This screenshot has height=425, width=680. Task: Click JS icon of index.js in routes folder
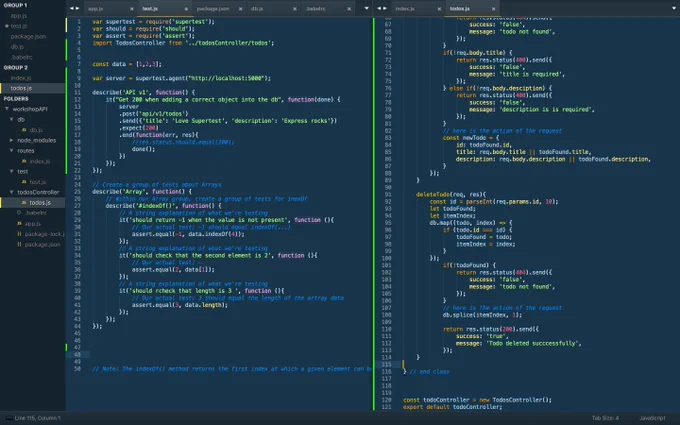[24, 161]
